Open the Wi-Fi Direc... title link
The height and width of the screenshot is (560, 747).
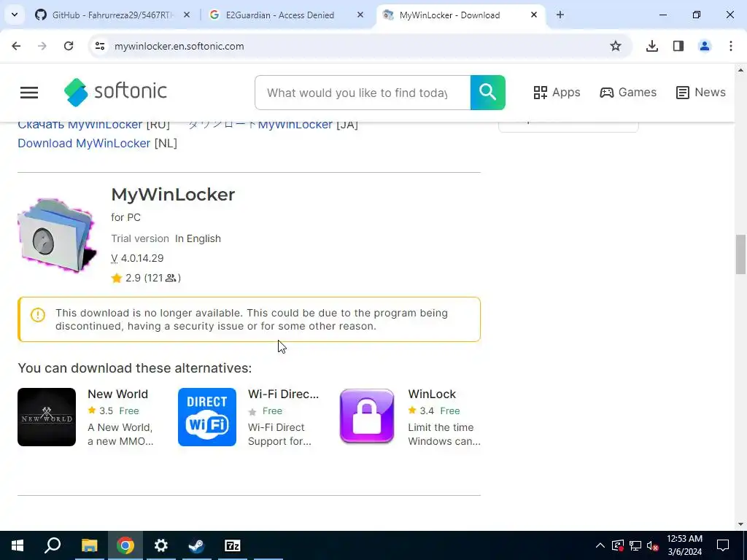[x=284, y=394]
